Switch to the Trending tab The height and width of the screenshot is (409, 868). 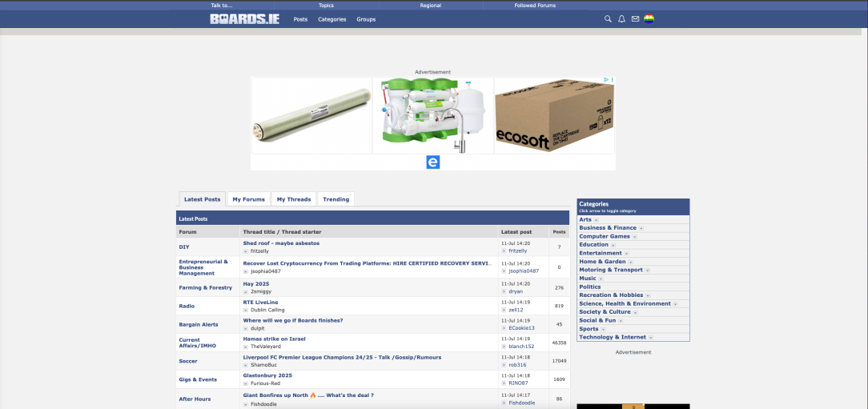point(336,199)
